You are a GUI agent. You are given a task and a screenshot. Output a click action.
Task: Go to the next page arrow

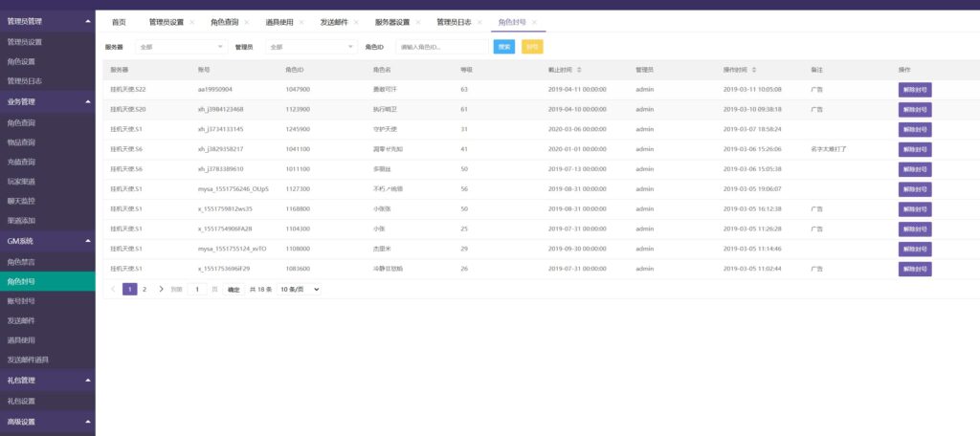point(161,289)
